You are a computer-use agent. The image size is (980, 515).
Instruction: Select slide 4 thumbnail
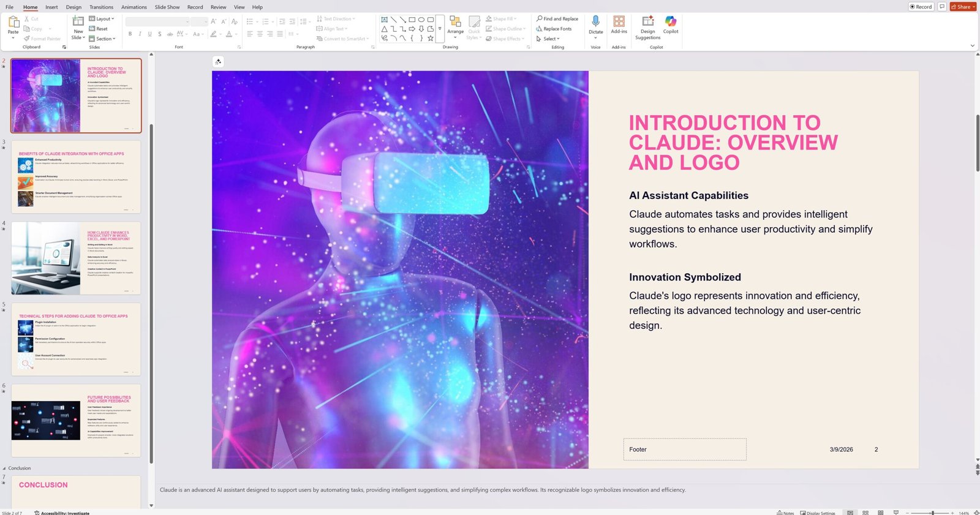[76, 258]
